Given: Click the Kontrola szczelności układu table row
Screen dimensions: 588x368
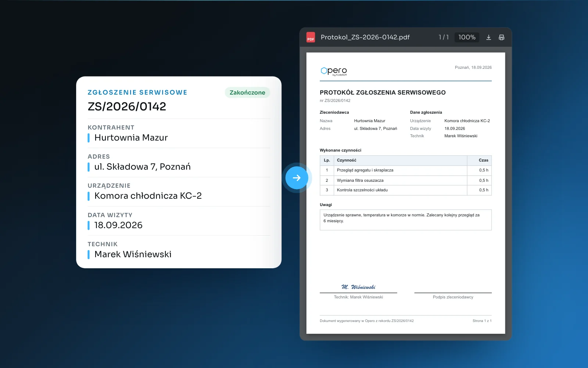Looking at the screenshot, I should (x=406, y=190).
